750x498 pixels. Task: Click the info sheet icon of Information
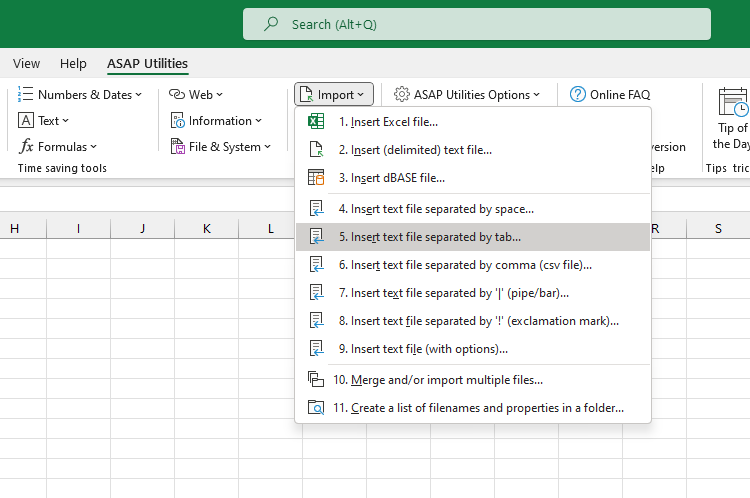[177, 121]
